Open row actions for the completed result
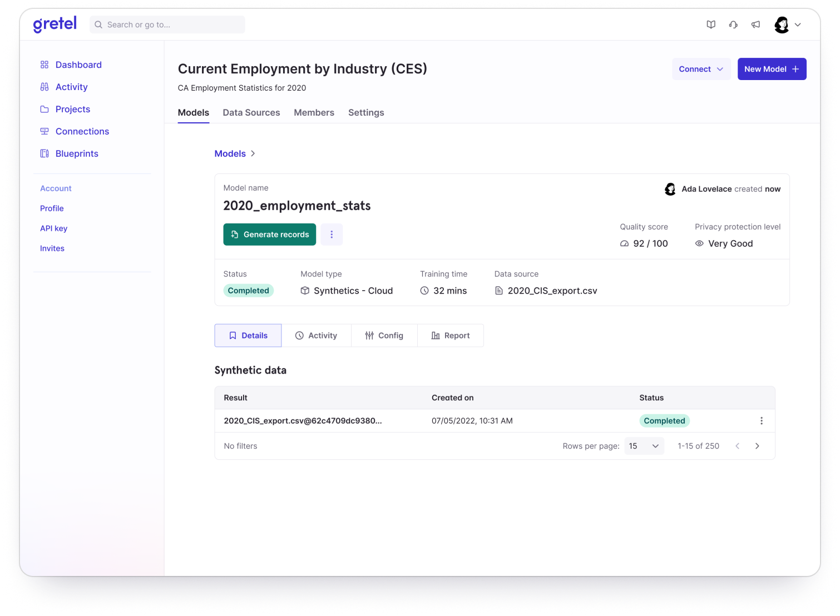 [762, 421]
